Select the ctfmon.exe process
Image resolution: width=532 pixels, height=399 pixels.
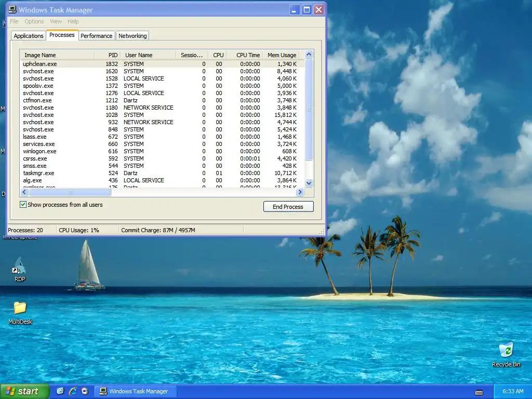click(162, 100)
